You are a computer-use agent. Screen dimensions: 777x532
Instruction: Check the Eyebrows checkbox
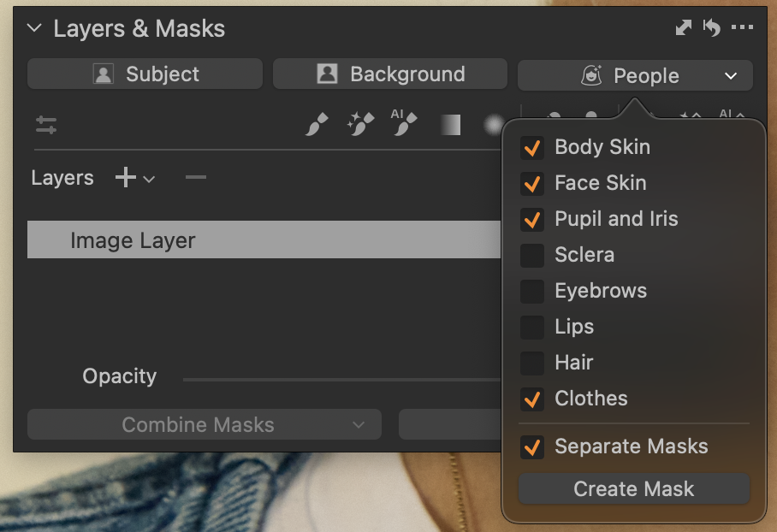coord(532,292)
